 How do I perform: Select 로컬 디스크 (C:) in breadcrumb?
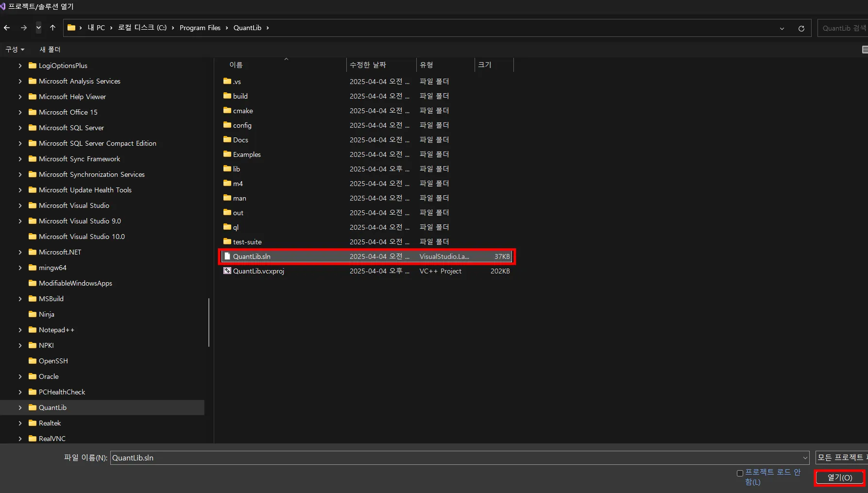click(142, 28)
